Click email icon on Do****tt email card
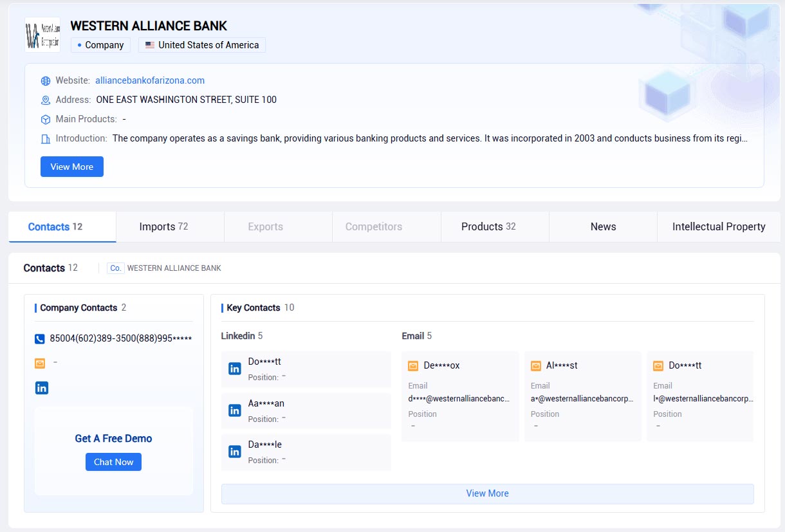The height and width of the screenshot is (532, 785). click(658, 365)
